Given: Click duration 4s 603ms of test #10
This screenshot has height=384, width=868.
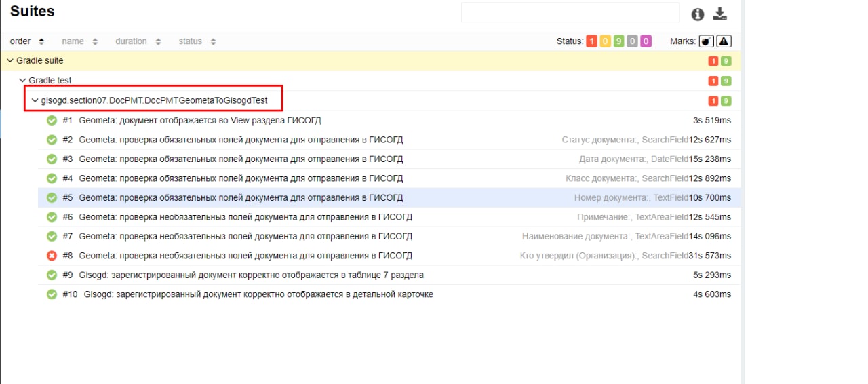Looking at the screenshot, I should (x=712, y=294).
